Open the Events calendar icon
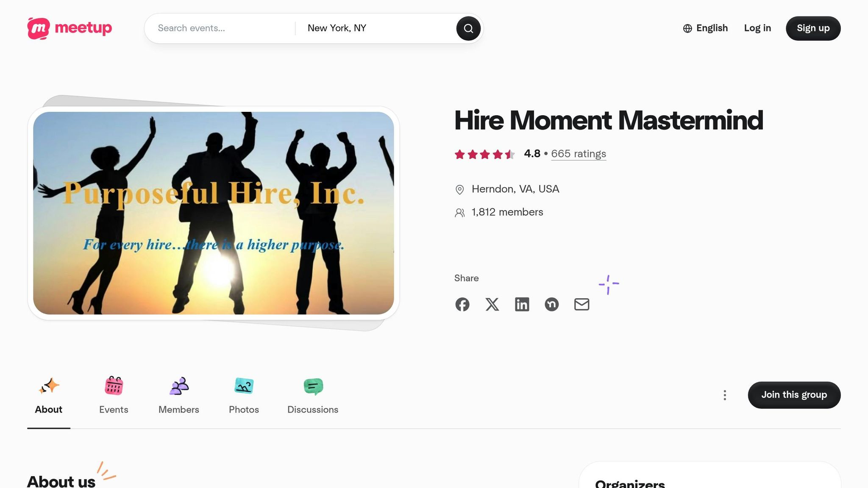 pos(113,385)
